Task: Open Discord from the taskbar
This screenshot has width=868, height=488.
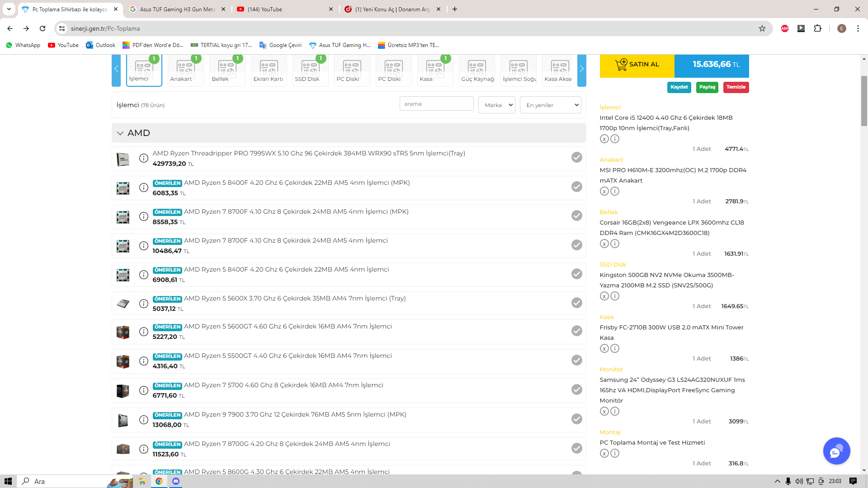Action: [176, 481]
